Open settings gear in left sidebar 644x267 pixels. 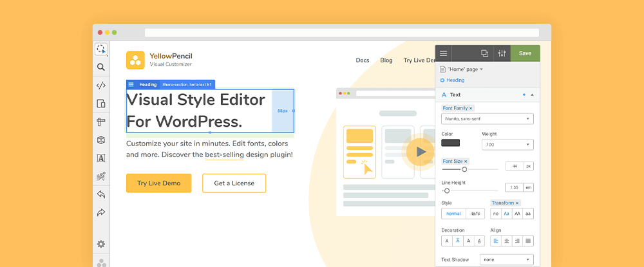101,244
